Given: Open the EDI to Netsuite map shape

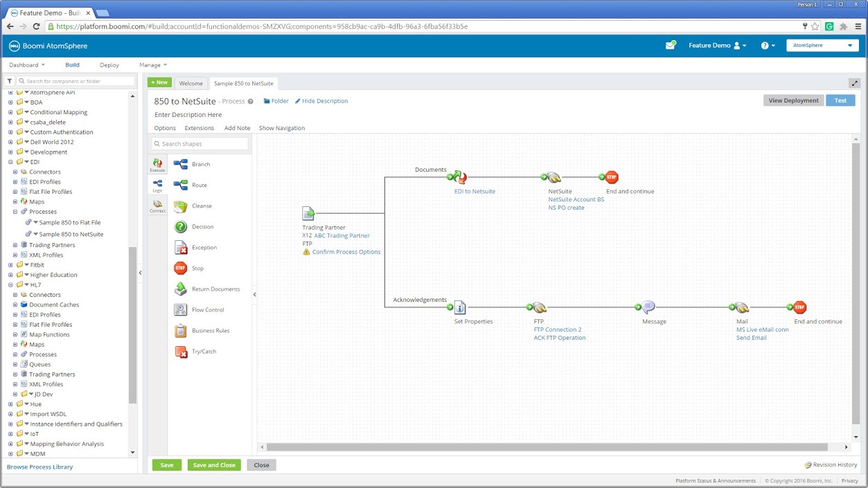Looking at the screenshot, I should tap(460, 177).
